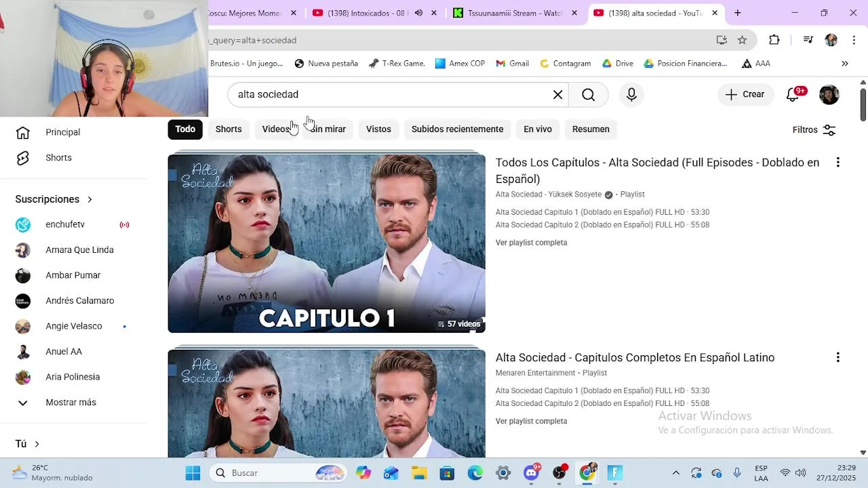The image size is (868, 488).
Task: Select the 'Subidos recientemente' filter chip
Action: coord(457,129)
